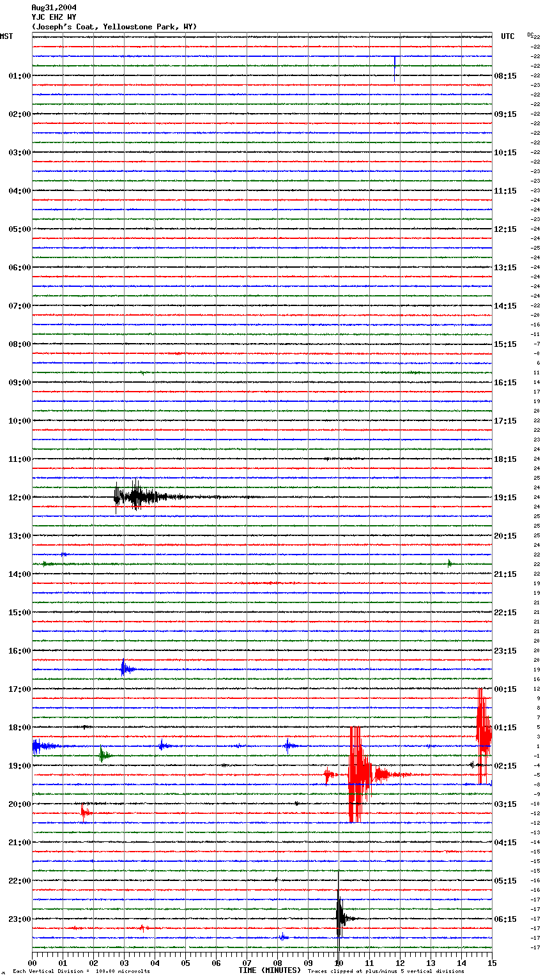Click the Traces clipped at plus/minus 5 divisions note

[x=386, y=972]
